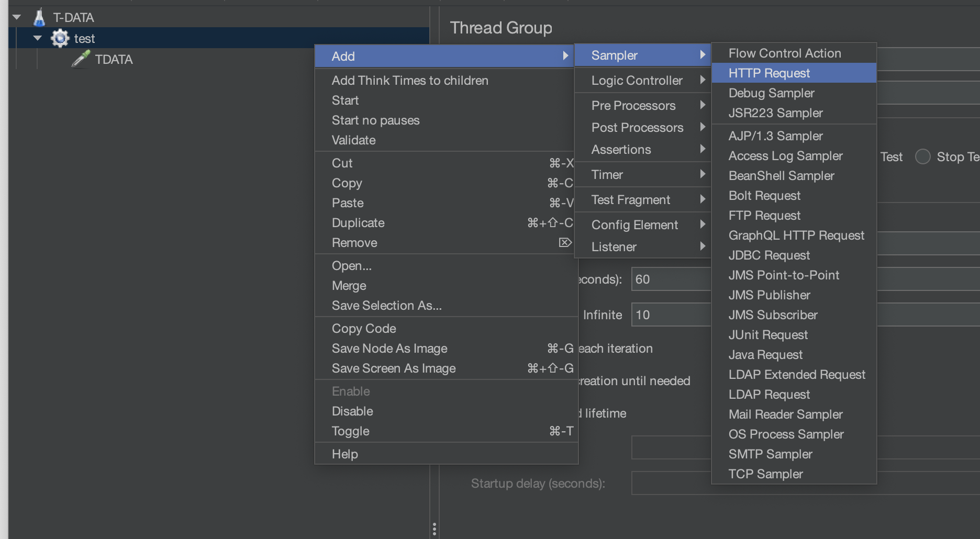The height and width of the screenshot is (539, 980).
Task: Click the test thread group gear icon
Action: point(60,38)
